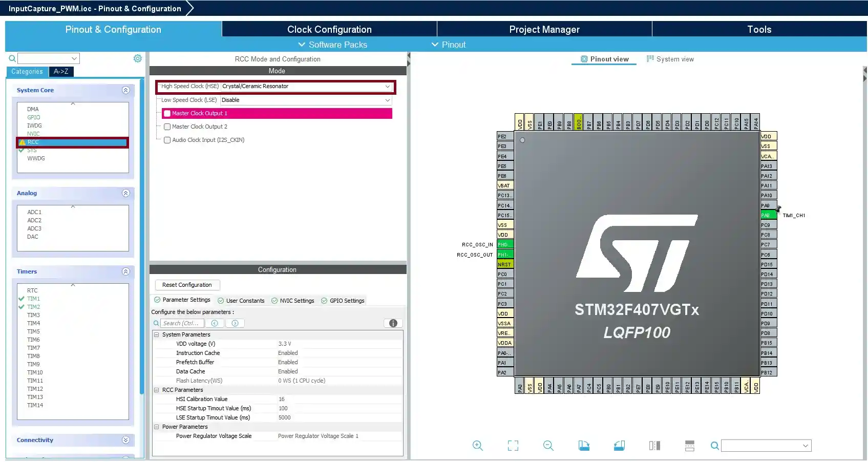Click the VDDA pin on chip
Viewport: 868px width, 462px height.
click(505, 343)
